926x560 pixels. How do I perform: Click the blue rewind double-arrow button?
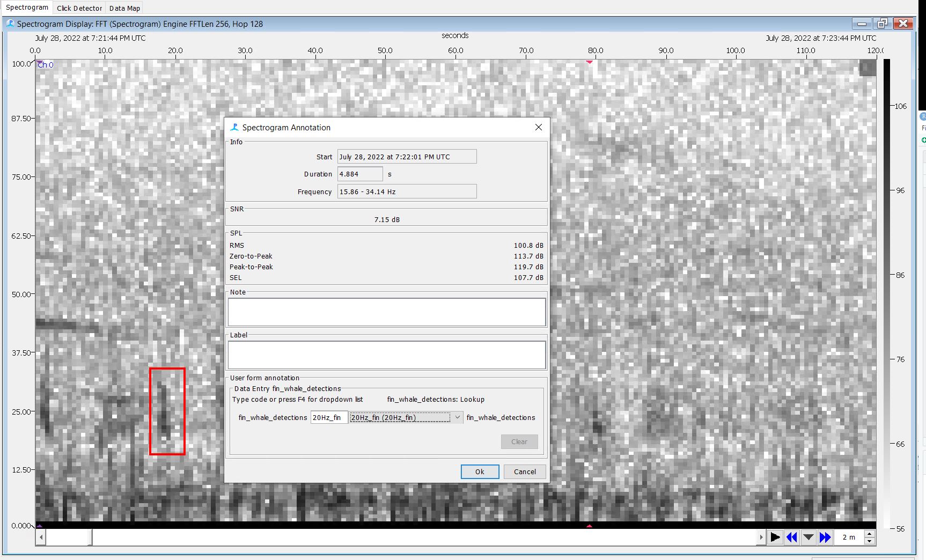(x=791, y=537)
